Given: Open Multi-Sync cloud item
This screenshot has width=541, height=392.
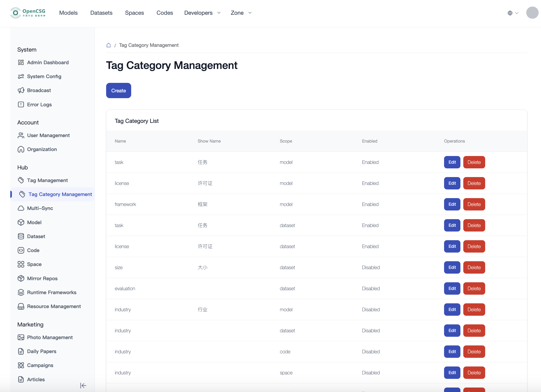Looking at the screenshot, I should coord(40,208).
